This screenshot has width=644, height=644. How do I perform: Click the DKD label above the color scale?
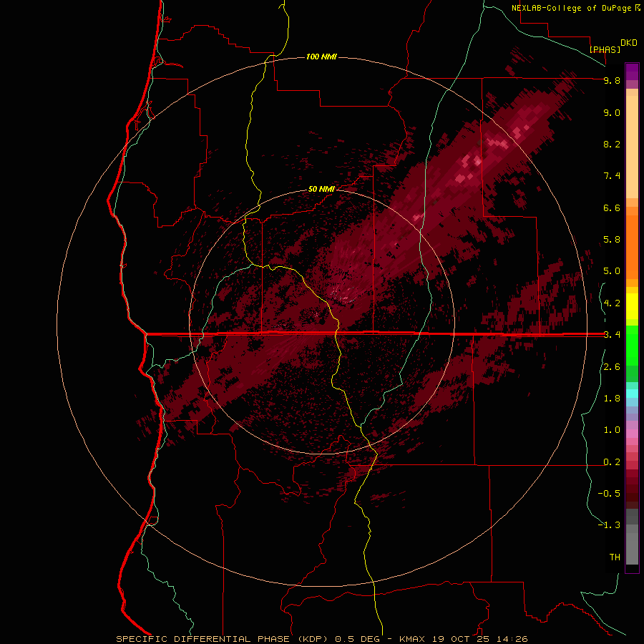[x=628, y=43]
